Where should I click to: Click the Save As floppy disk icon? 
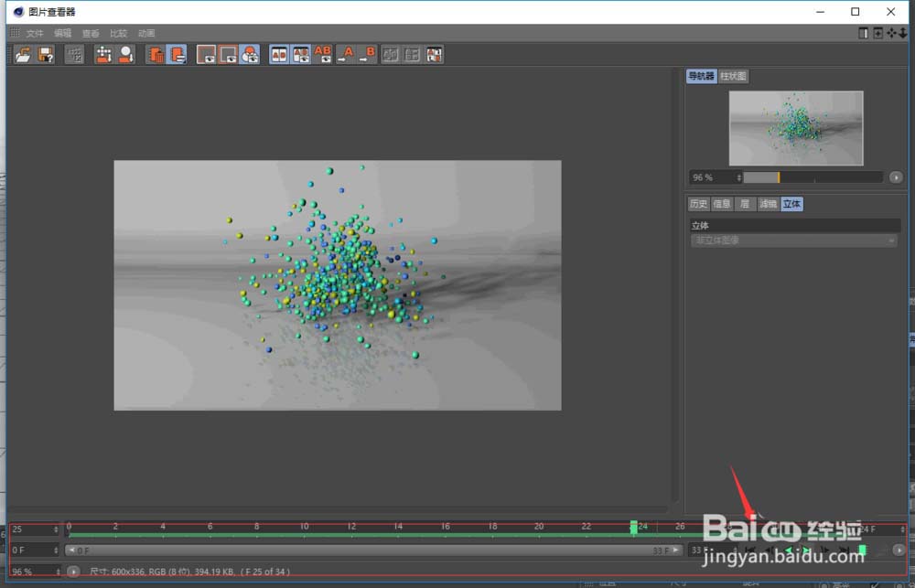click(45, 55)
